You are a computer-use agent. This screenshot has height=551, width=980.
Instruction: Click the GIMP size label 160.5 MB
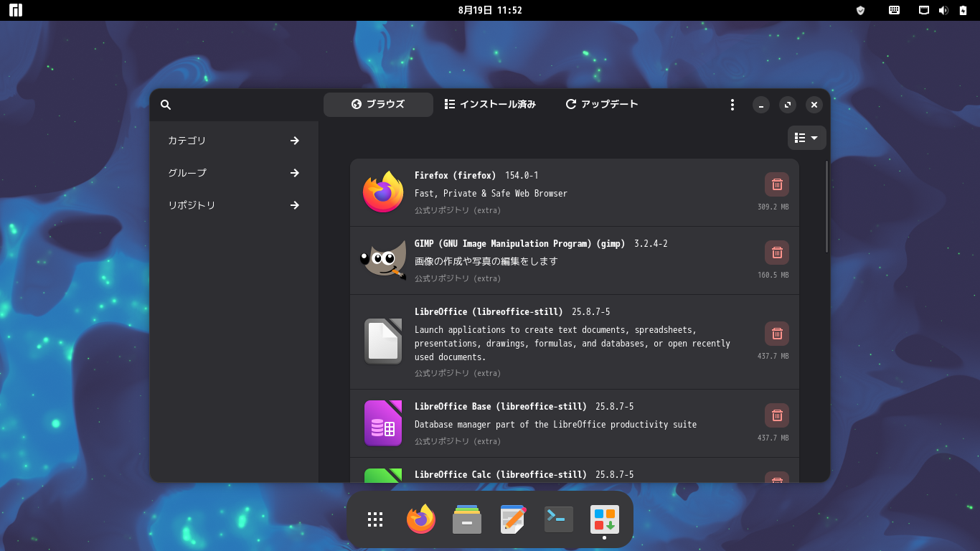pos(773,275)
